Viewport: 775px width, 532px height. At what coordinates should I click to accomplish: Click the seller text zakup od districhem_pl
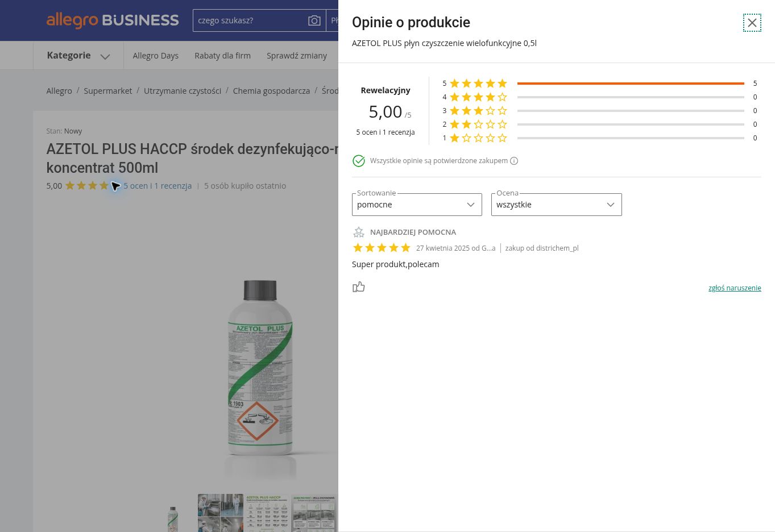point(542,248)
